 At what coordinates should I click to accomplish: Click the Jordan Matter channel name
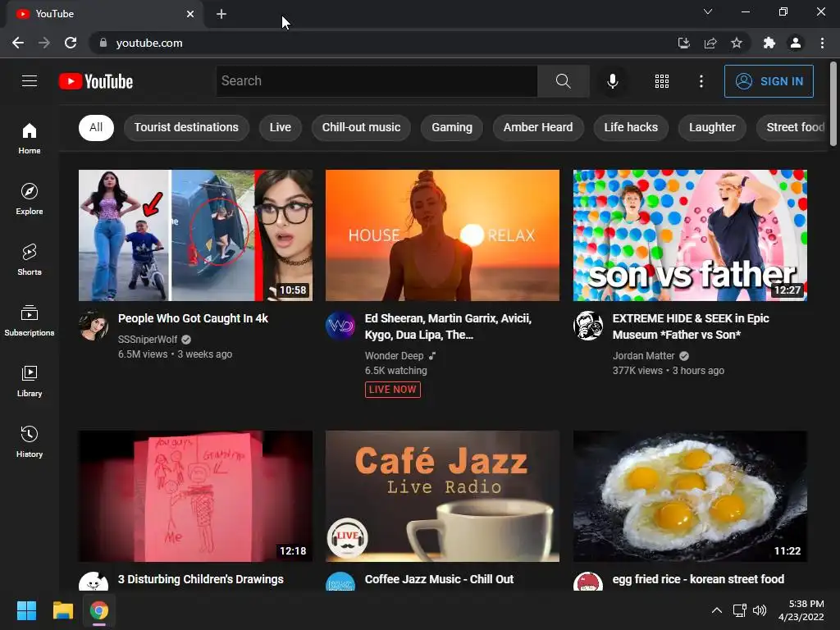[643, 356]
